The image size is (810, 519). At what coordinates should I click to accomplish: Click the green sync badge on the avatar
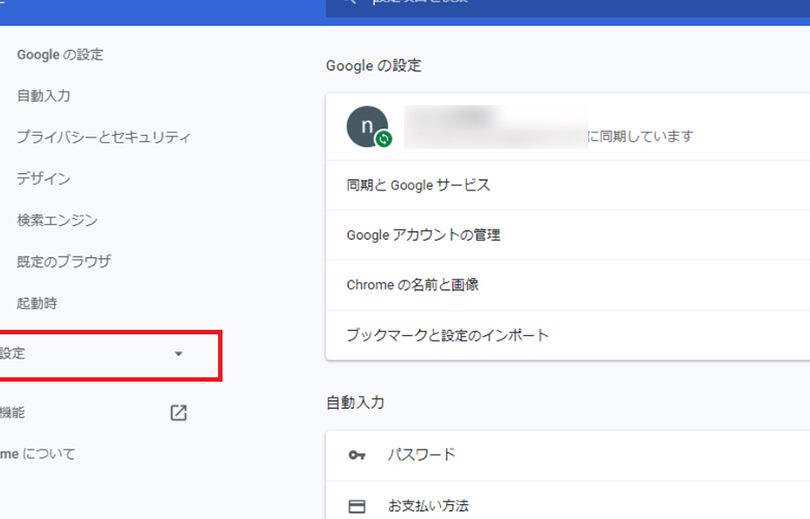point(383,139)
